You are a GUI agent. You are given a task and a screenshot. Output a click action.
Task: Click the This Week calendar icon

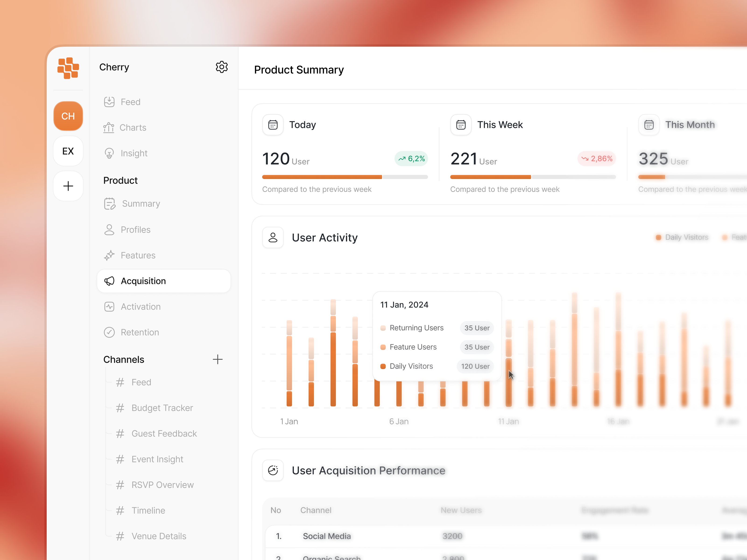click(x=461, y=125)
